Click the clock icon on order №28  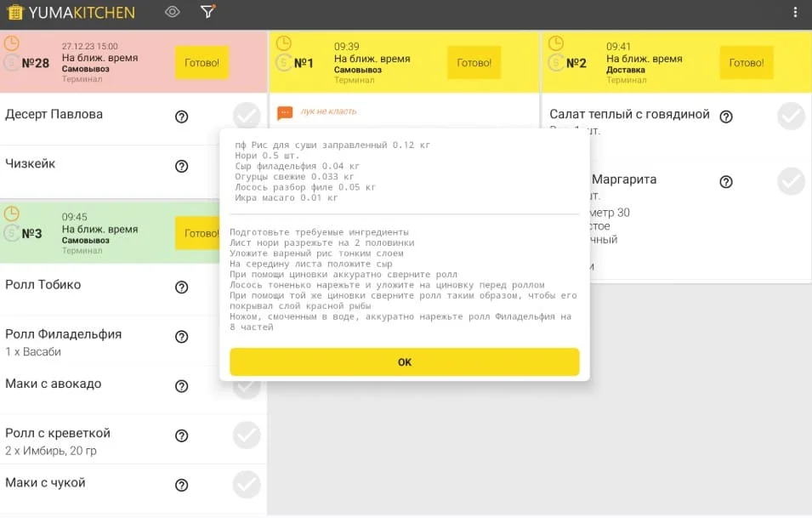tap(11, 43)
